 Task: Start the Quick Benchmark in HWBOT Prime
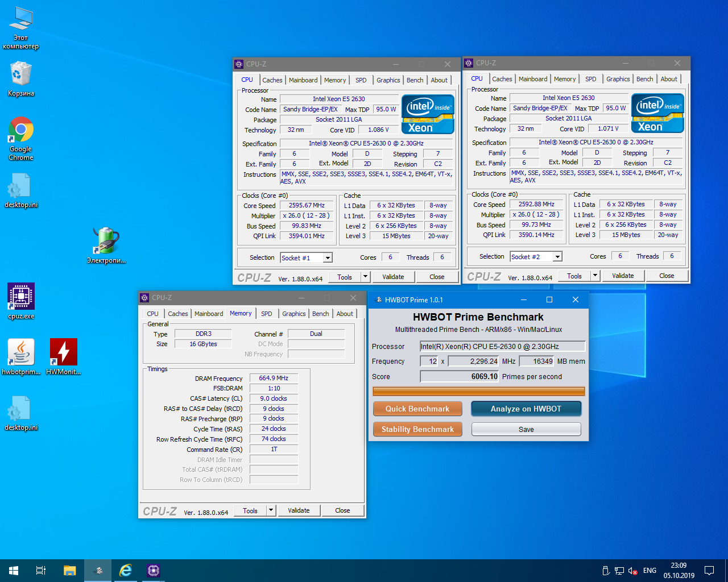(x=417, y=409)
